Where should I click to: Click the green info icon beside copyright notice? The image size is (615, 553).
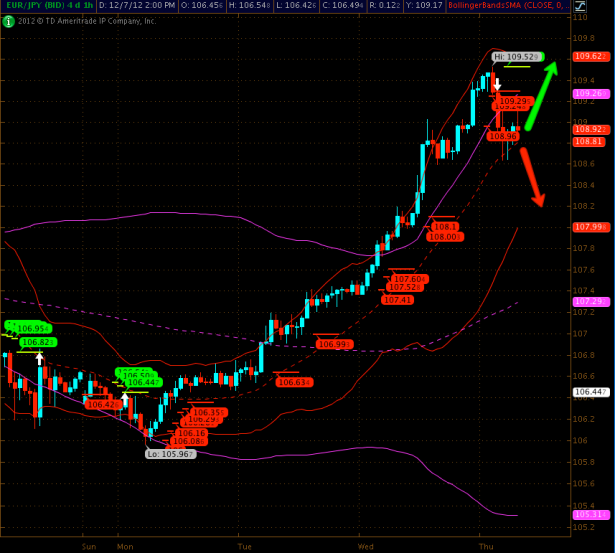point(8,21)
